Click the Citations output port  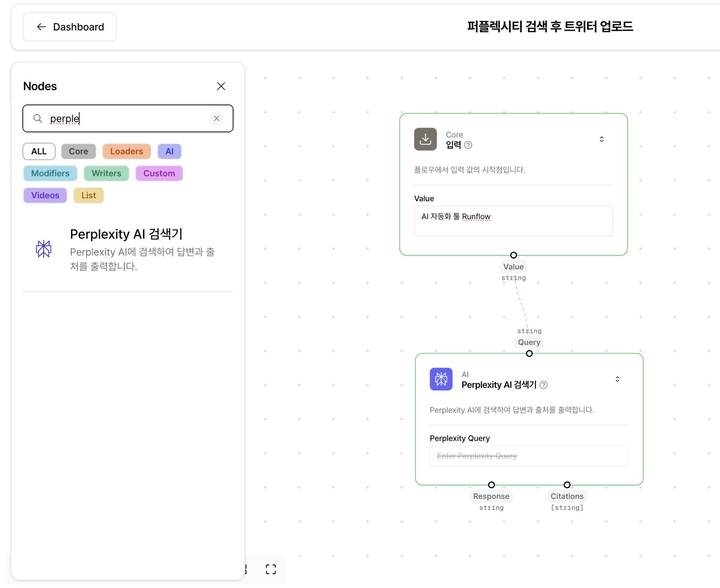(567, 485)
